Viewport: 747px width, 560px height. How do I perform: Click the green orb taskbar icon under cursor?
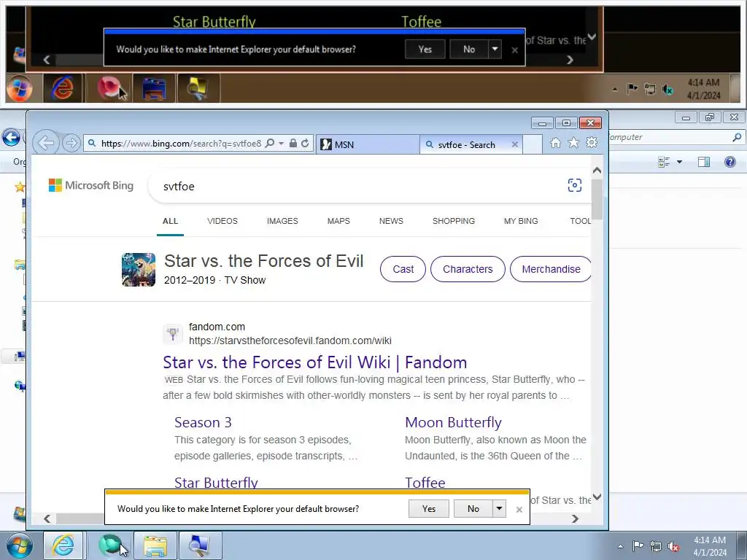111,545
